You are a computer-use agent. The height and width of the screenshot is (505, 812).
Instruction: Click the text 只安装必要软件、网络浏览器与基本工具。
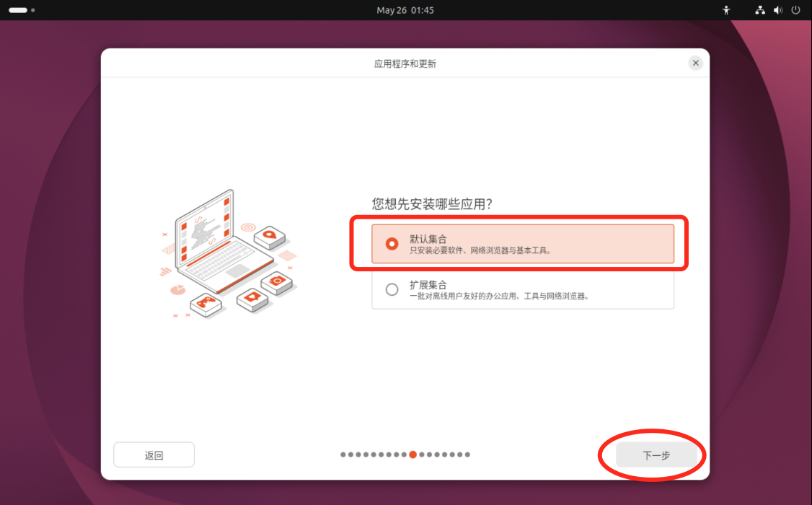click(x=481, y=250)
